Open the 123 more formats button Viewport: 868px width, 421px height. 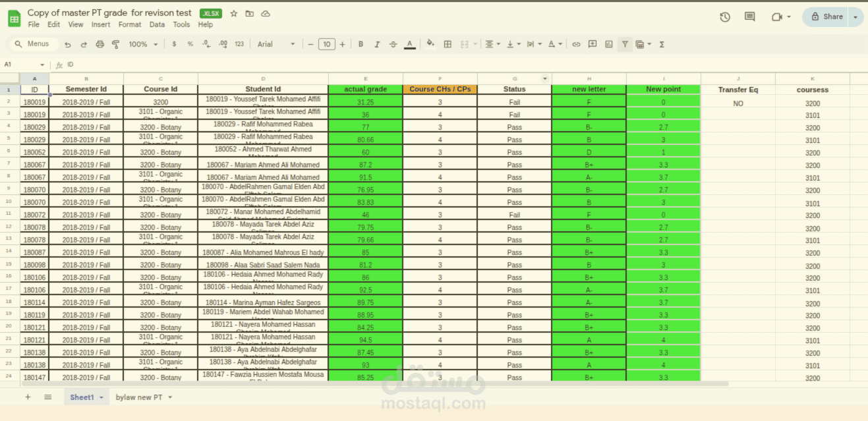coord(239,44)
